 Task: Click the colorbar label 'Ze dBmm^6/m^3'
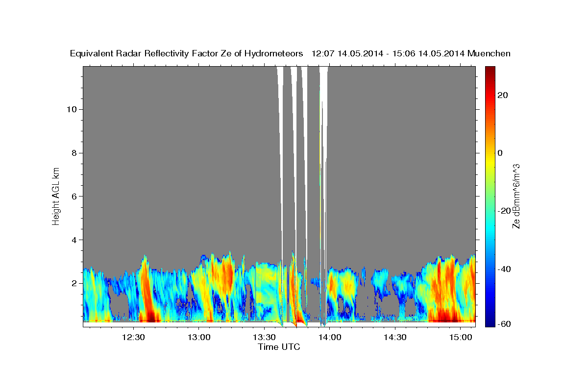[x=515, y=196]
